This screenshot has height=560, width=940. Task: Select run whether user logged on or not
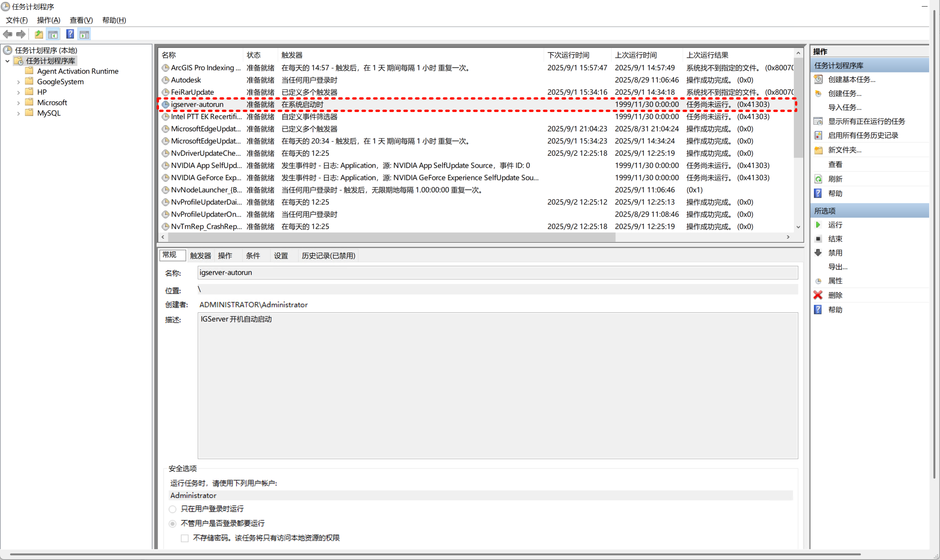click(173, 524)
